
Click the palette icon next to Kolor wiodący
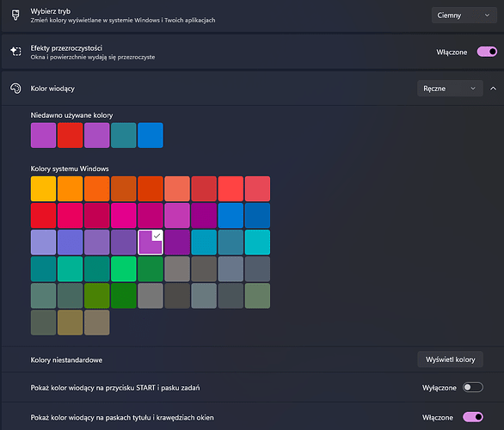[15, 89]
